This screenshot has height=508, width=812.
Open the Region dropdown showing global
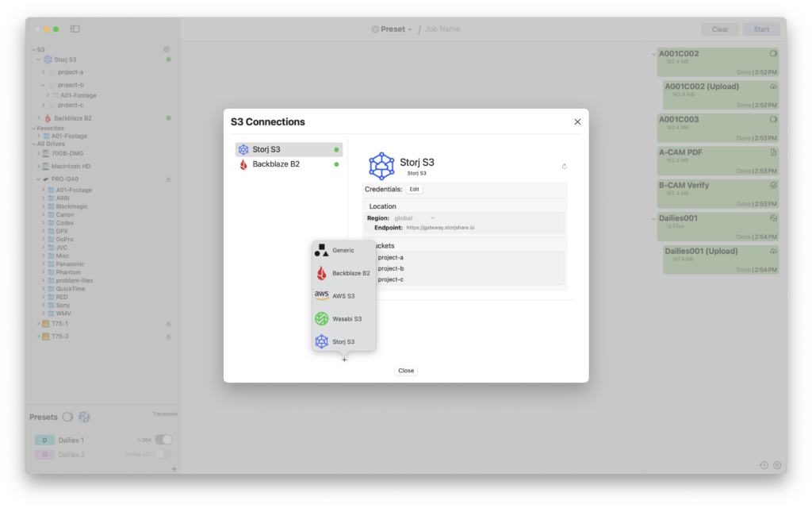(414, 218)
